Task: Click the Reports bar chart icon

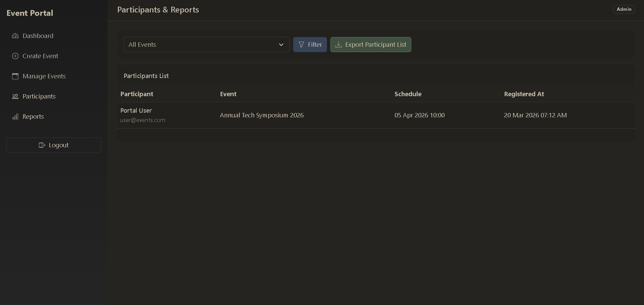Action: [x=15, y=117]
